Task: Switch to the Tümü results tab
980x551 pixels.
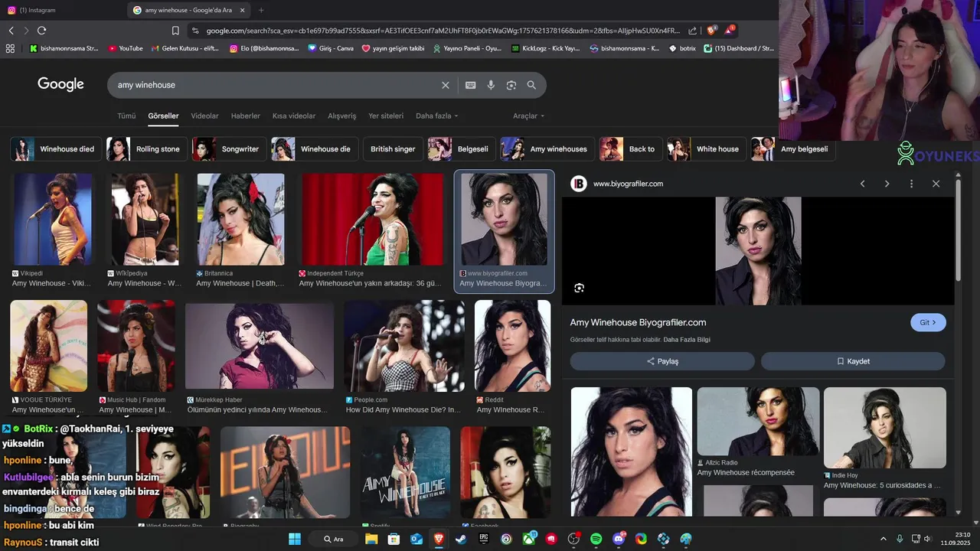Action: click(x=126, y=116)
